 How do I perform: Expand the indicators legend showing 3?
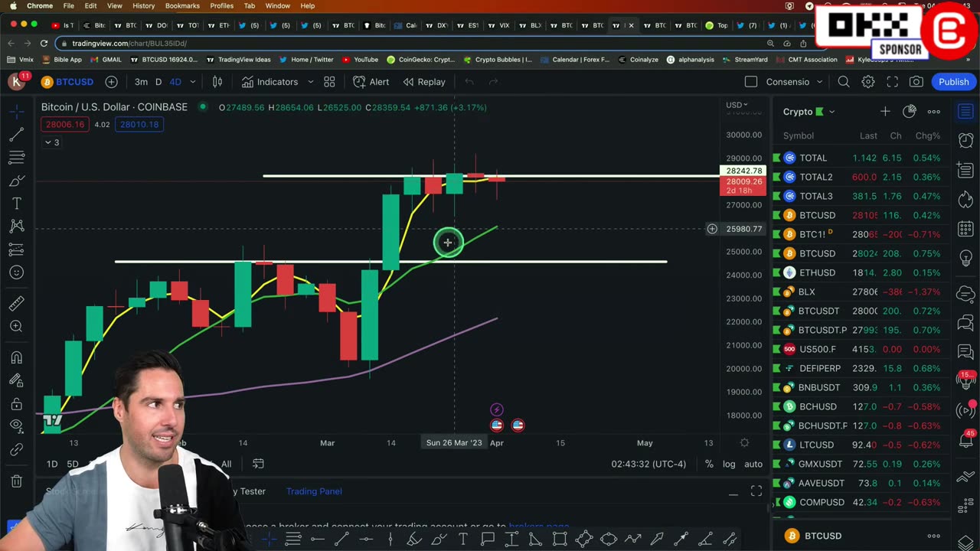click(52, 142)
